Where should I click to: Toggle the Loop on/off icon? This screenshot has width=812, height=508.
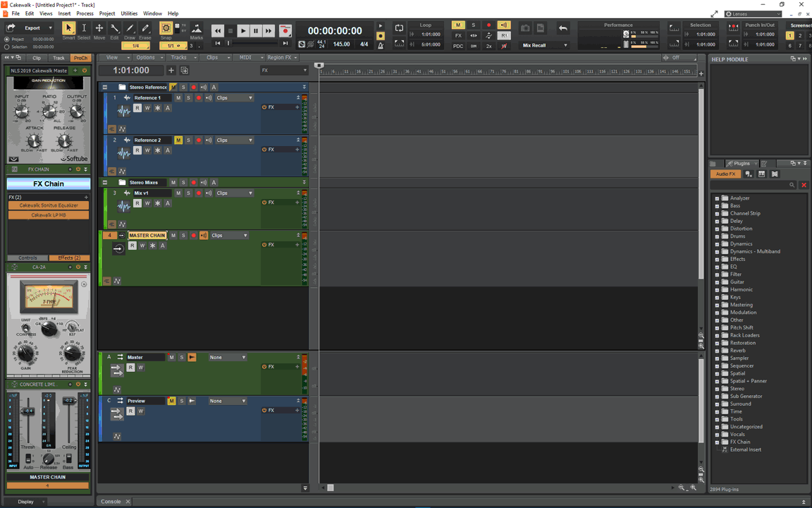[399, 28]
